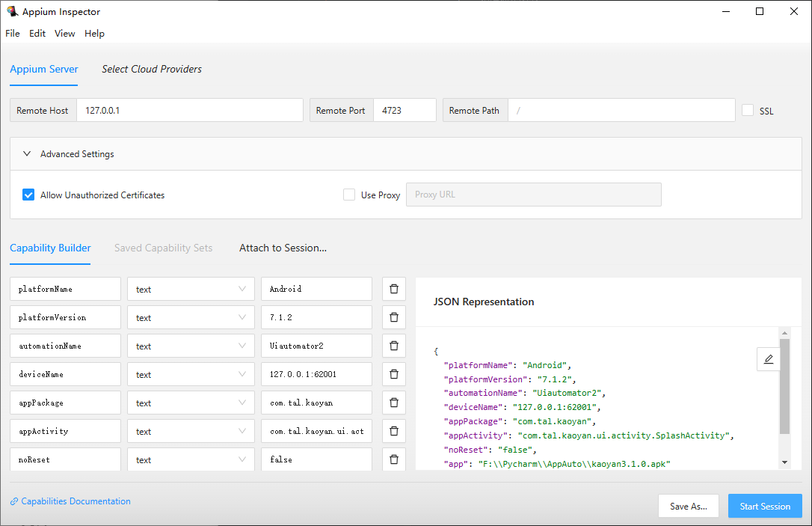Click the Android value field

[x=316, y=289]
